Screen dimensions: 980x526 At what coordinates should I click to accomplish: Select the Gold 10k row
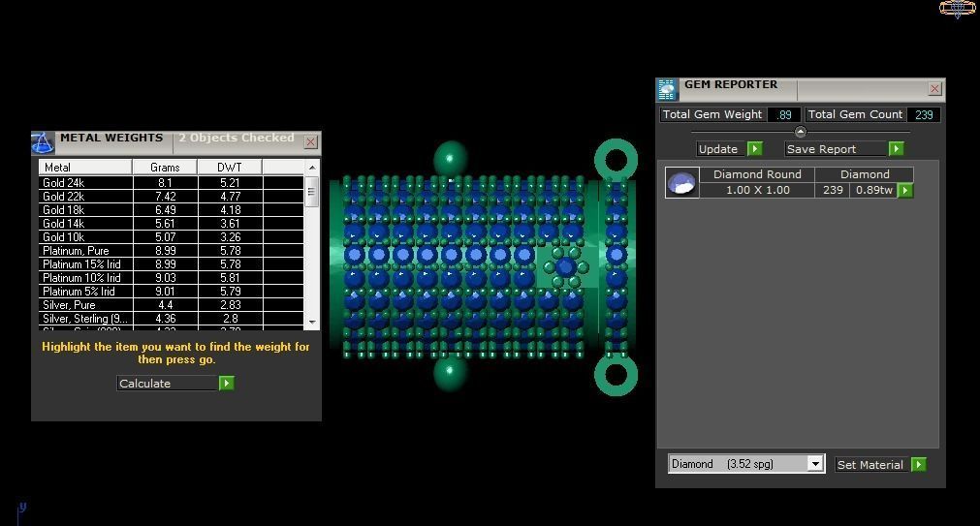tap(172, 236)
